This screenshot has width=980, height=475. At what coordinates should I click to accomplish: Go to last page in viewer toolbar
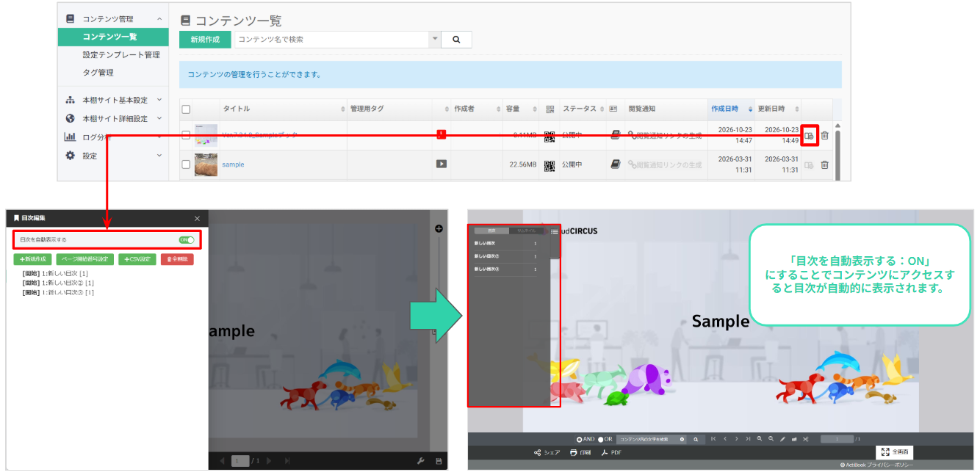(748, 439)
